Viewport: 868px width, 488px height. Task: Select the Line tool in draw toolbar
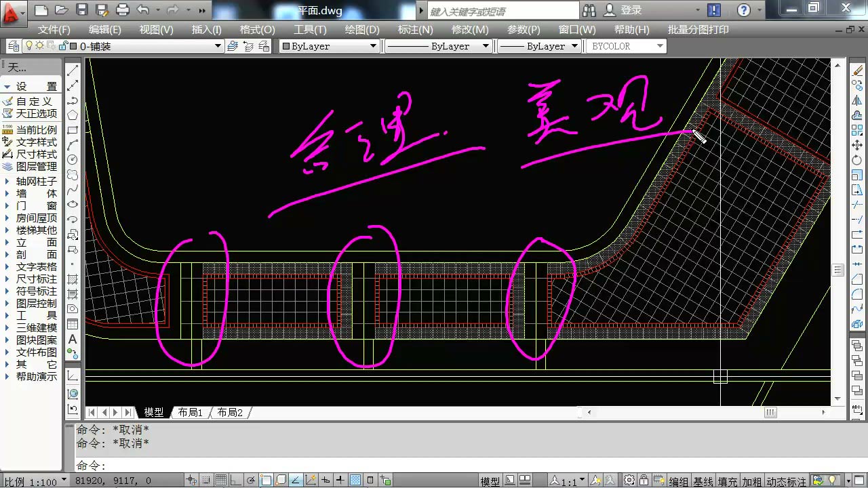[73, 70]
